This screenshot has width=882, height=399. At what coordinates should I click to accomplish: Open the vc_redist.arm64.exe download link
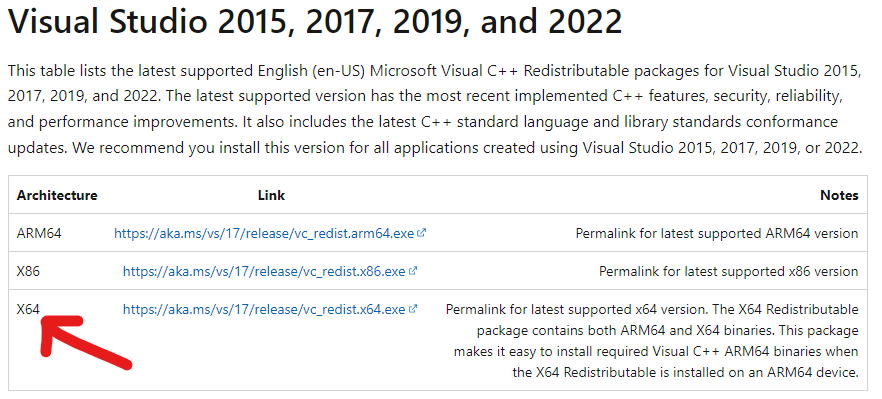click(x=264, y=233)
